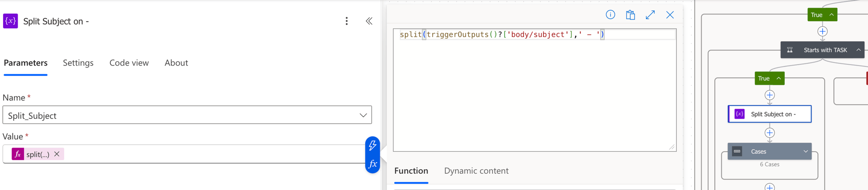The height and width of the screenshot is (190, 868).
Task: Add an action between Split Subject and Cases
Action: click(769, 133)
